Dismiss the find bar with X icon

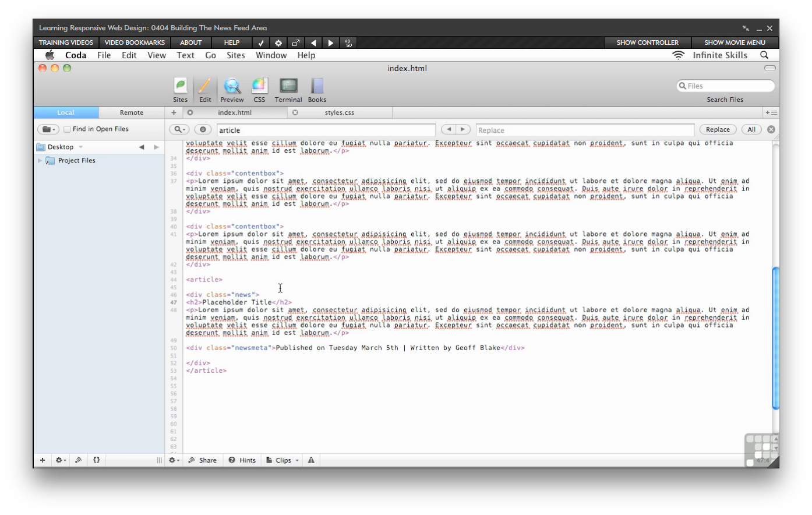click(x=771, y=129)
